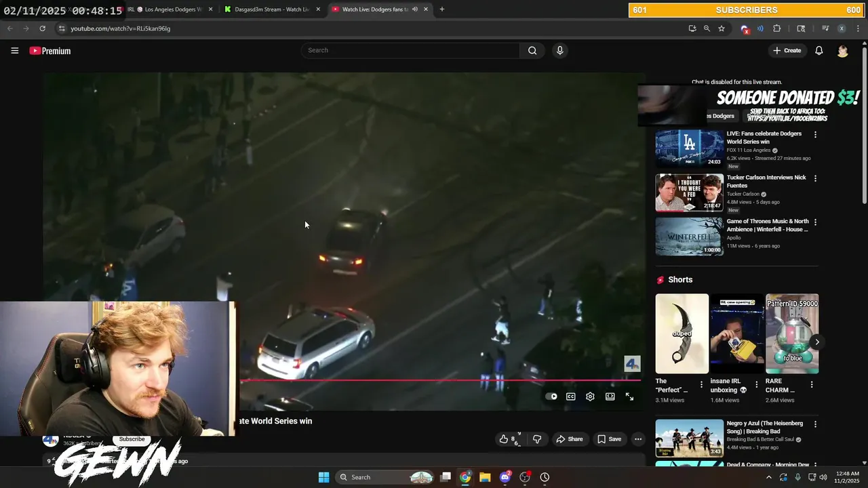This screenshot has height=488, width=868.
Task: Focus the YouTube search field
Action: tap(410, 50)
